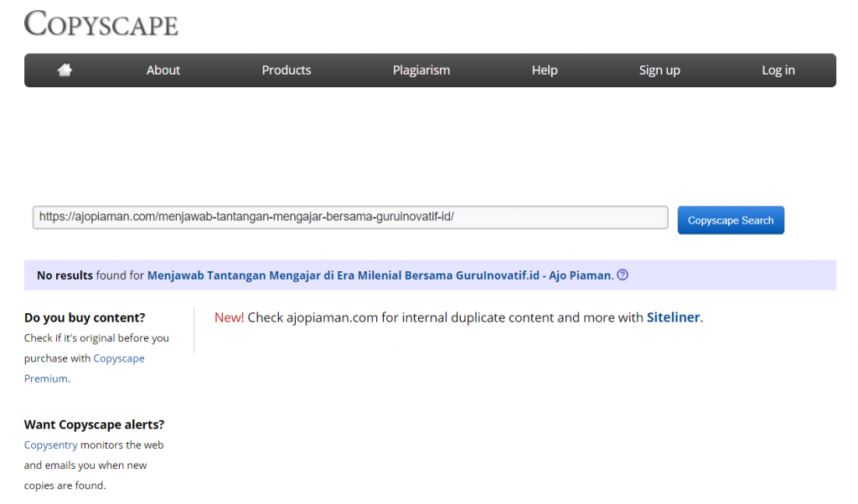Click the help question mark icon beside results
The image size is (858, 504).
click(x=623, y=275)
